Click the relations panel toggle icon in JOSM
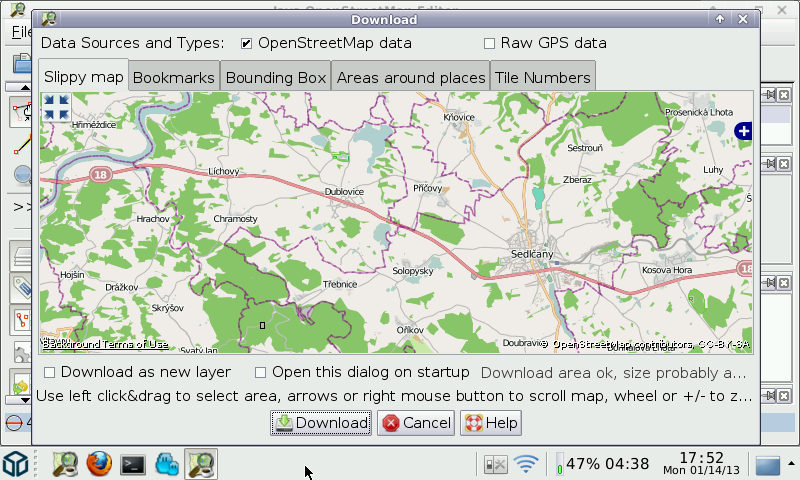 (21, 320)
